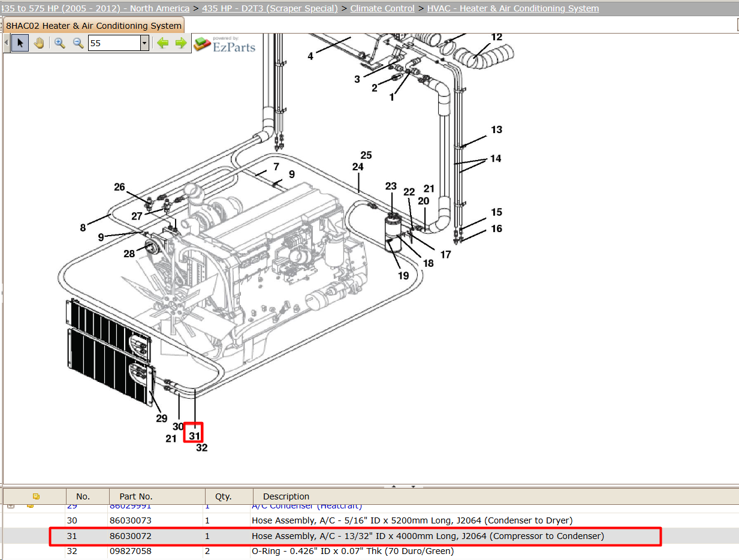Click callout number 12 near coiled hose
This screenshot has height=560, width=739.
click(x=496, y=37)
